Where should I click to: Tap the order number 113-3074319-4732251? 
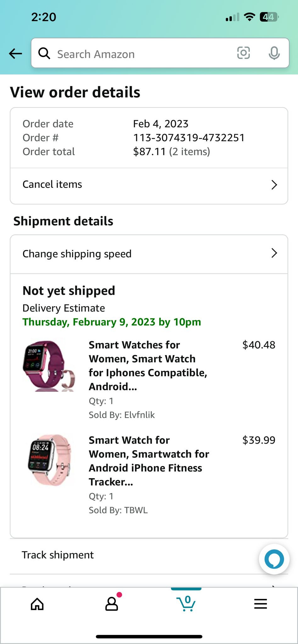click(189, 138)
